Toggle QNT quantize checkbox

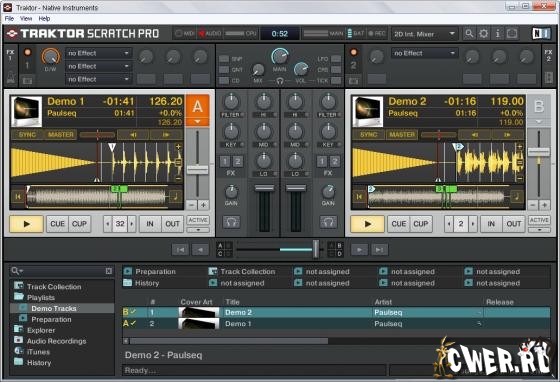click(x=224, y=70)
